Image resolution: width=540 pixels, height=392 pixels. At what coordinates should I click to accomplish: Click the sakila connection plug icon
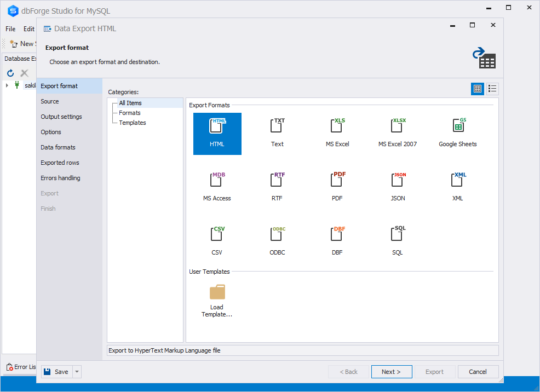[x=17, y=85]
